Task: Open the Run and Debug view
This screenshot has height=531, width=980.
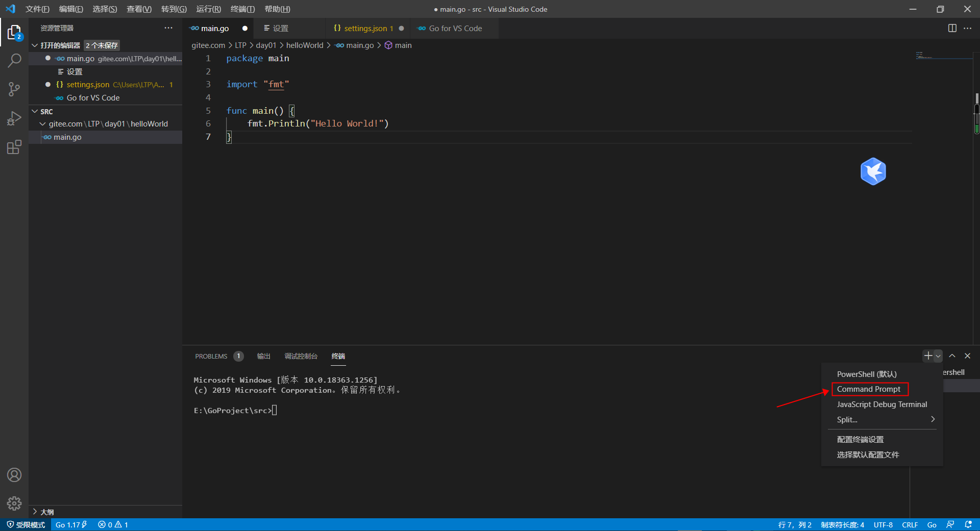Action: coord(14,118)
